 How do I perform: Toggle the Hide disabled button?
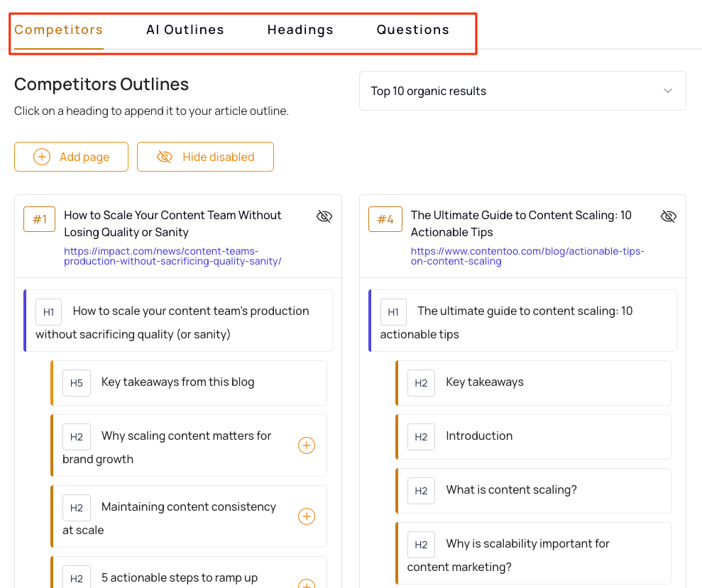206,157
